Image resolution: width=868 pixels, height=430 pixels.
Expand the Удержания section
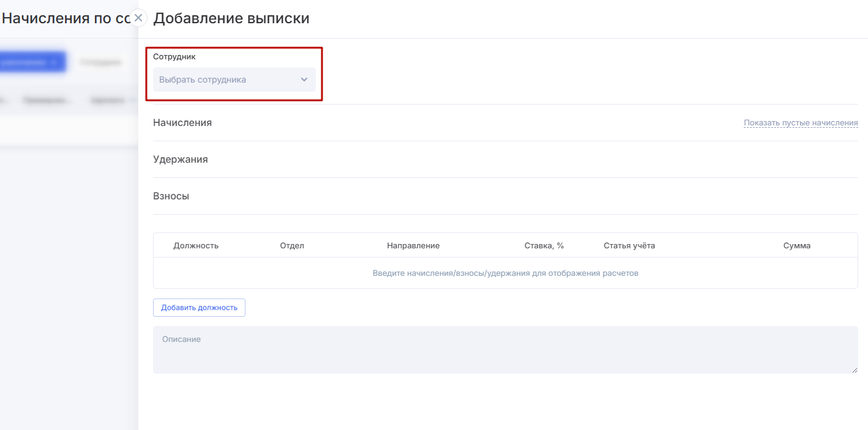(x=181, y=159)
